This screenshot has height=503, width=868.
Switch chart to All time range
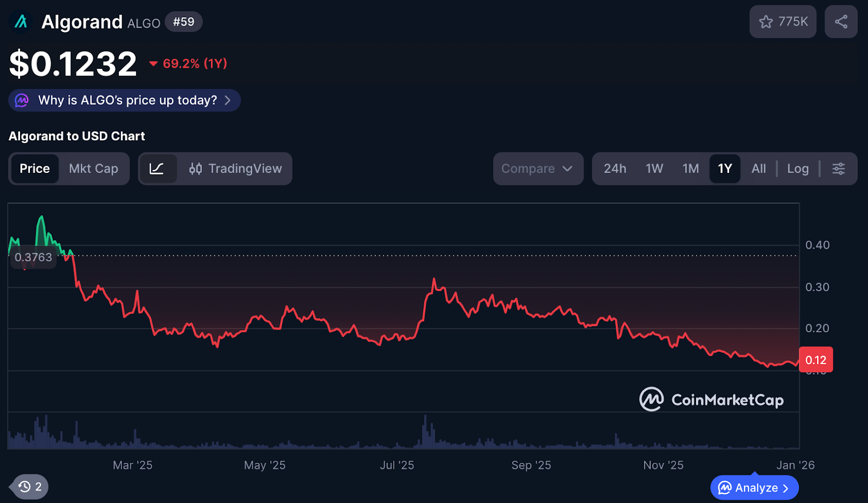[x=758, y=169]
